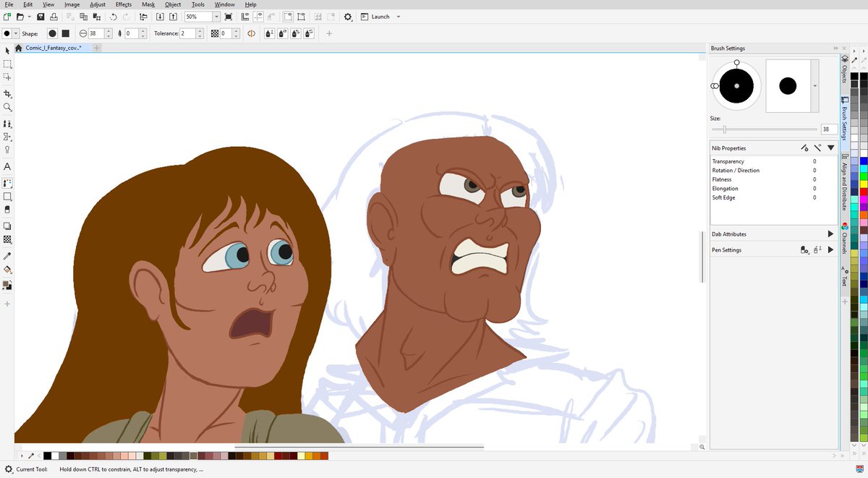Print the document
Viewport: 868px width, 478px height.
click(x=54, y=17)
